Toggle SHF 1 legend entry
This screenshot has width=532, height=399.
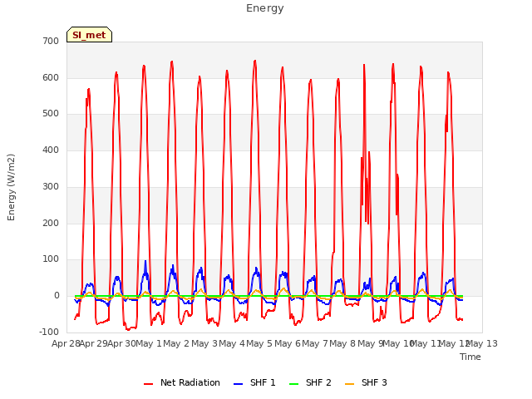pos(254,382)
